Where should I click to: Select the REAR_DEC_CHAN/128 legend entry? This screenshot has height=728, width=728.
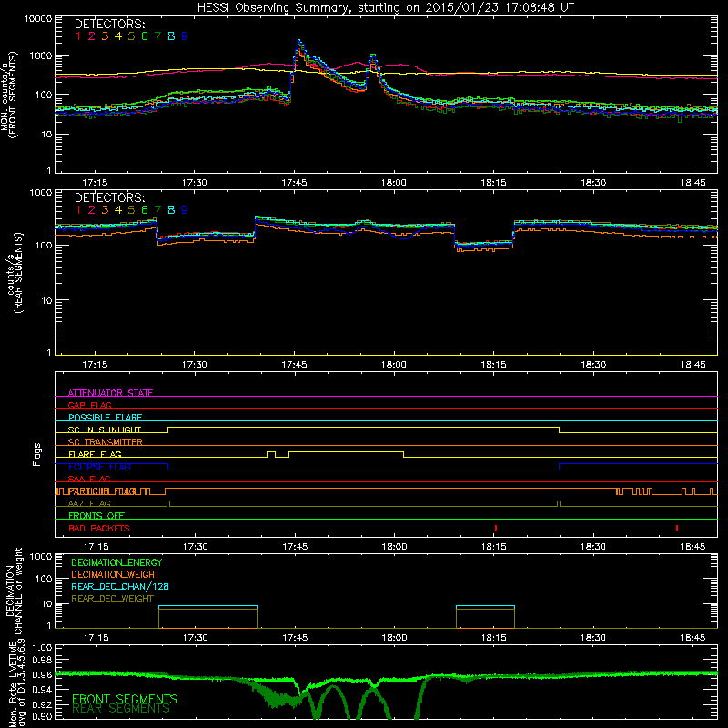[120, 587]
